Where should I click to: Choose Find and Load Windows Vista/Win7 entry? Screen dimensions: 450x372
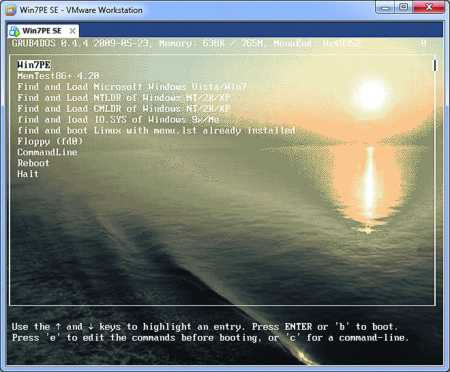tap(132, 87)
